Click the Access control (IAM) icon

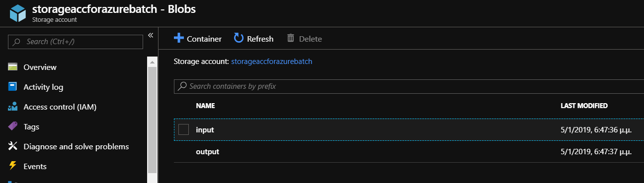pyautogui.click(x=13, y=107)
